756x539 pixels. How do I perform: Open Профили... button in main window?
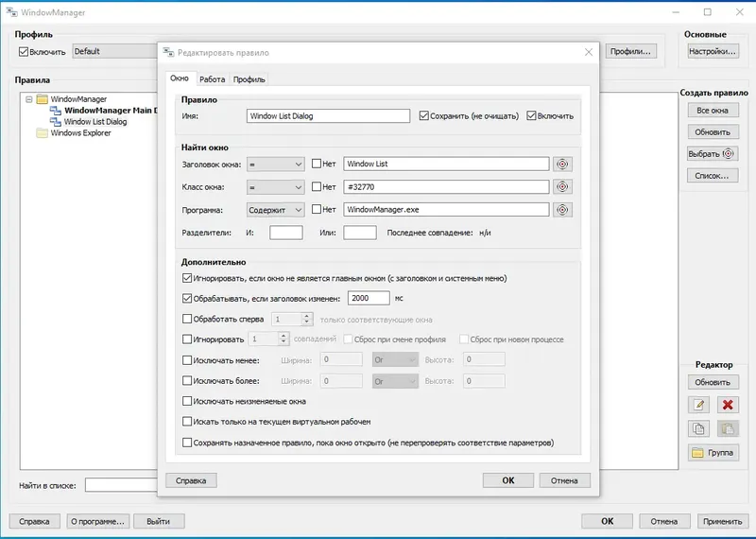pos(630,51)
